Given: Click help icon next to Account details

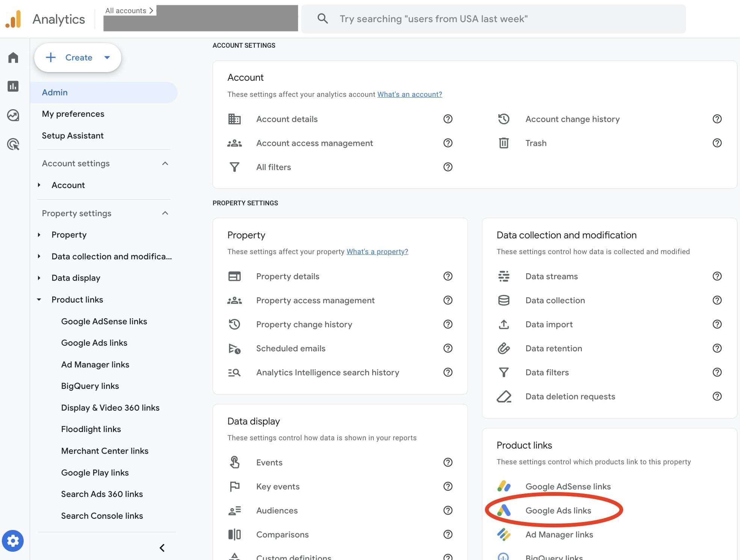Looking at the screenshot, I should pyautogui.click(x=448, y=119).
